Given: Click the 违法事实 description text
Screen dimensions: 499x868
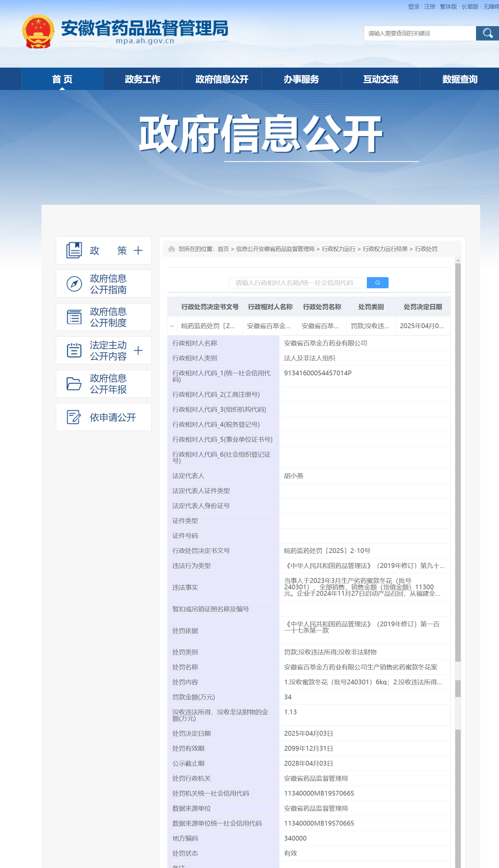Looking at the screenshot, I should click(x=362, y=587).
